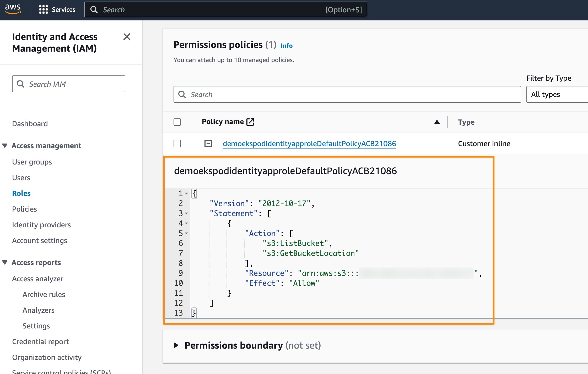Screen dimensions: 588x374
Task: Fold the Action array at line 5
Action: (x=186, y=233)
